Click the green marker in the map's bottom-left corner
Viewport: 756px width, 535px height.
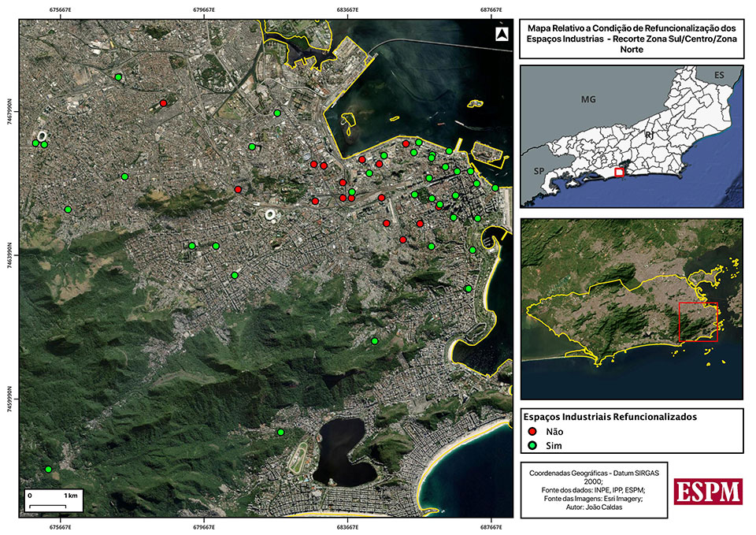[48, 470]
